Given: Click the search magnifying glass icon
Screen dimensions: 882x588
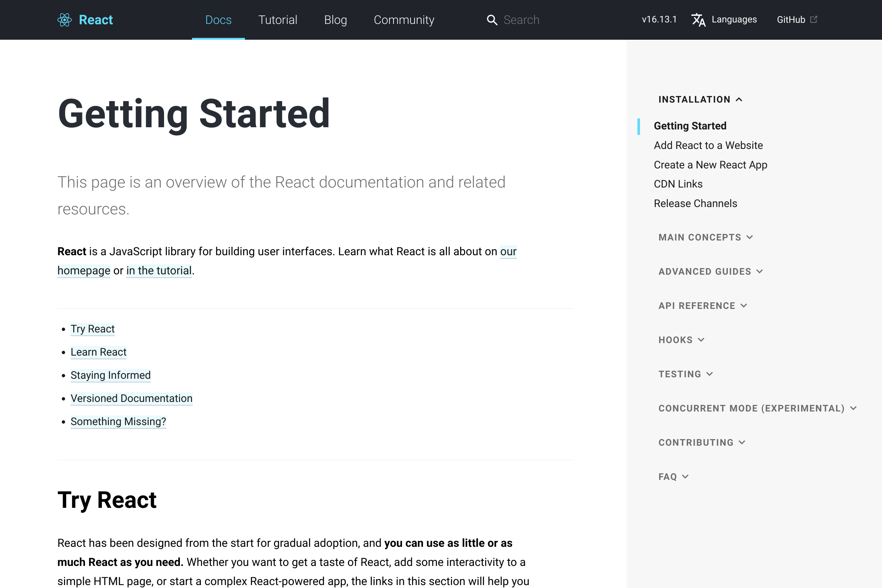Looking at the screenshot, I should (x=492, y=19).
